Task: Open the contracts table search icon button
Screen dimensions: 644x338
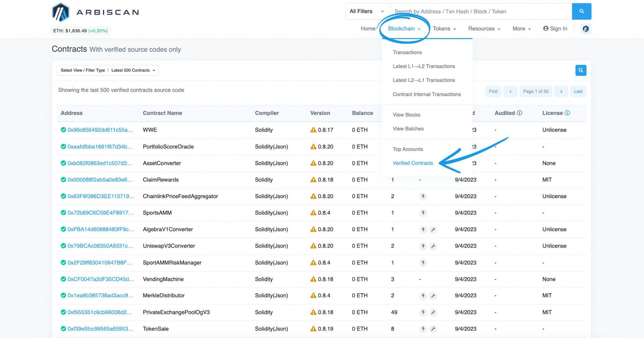Action: [x=581, y=70]
